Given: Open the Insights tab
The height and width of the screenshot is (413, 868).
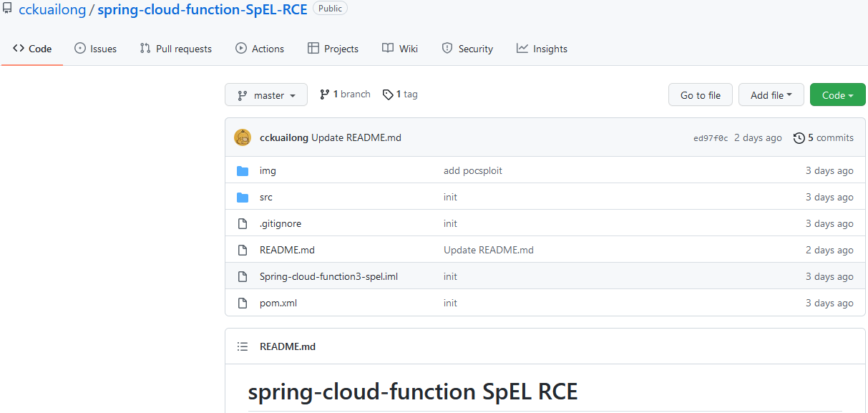Looking at the screenshot, I should 542,49.
